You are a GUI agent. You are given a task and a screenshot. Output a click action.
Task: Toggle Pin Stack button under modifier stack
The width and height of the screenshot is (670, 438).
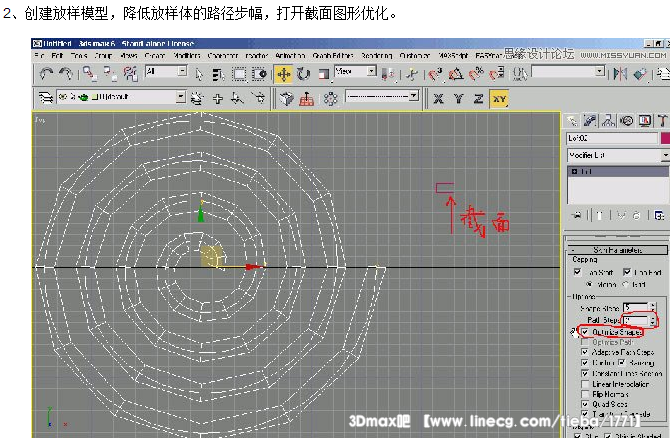[577, 215]
